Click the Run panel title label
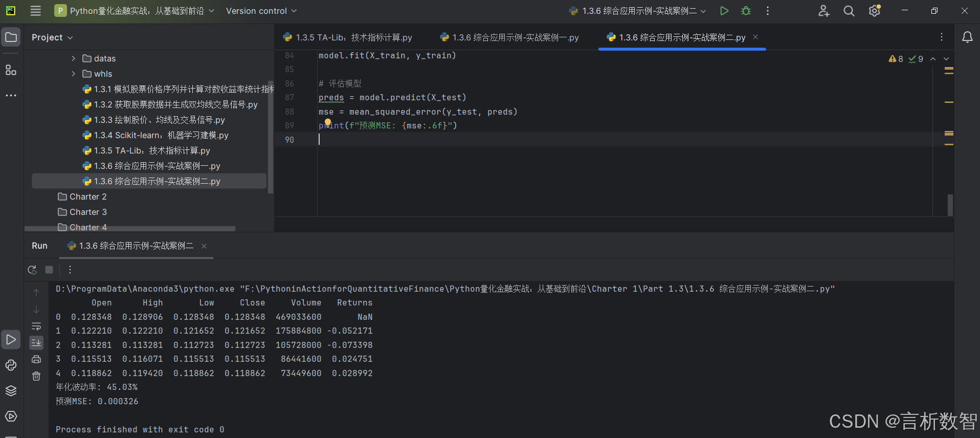Screen dimensions: 980x438 point(39,246)
